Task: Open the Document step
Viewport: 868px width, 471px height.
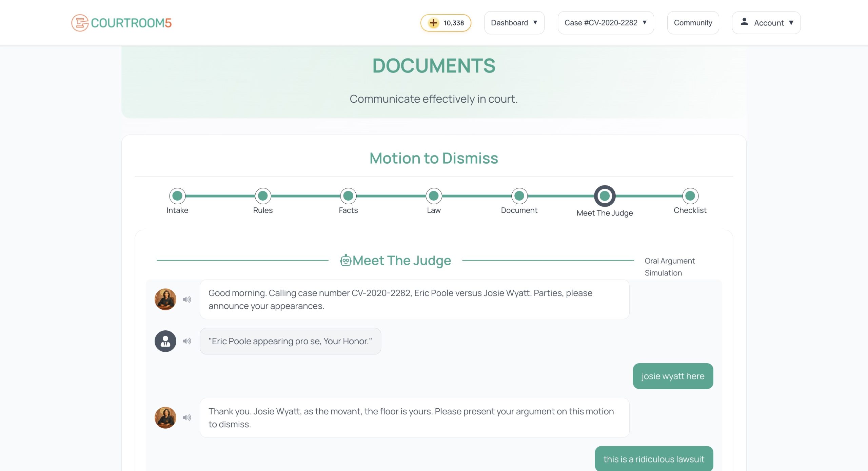Action: click(x=519, y=196)
